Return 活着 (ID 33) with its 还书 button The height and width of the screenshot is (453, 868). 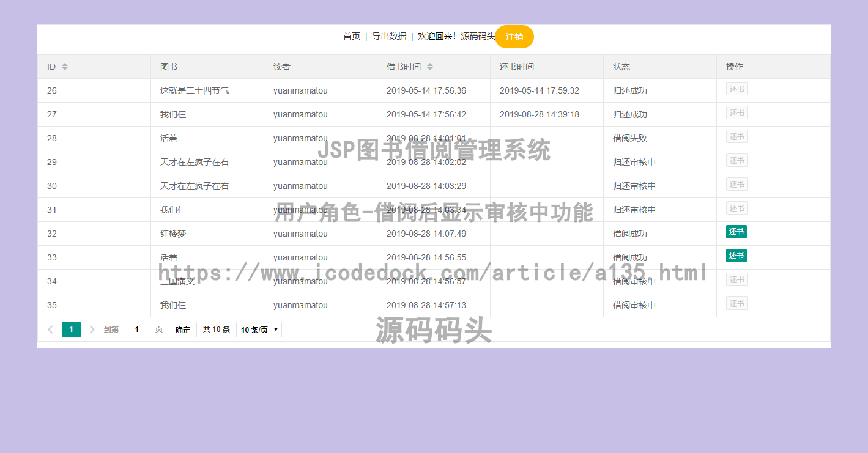(x=736, y=256)
